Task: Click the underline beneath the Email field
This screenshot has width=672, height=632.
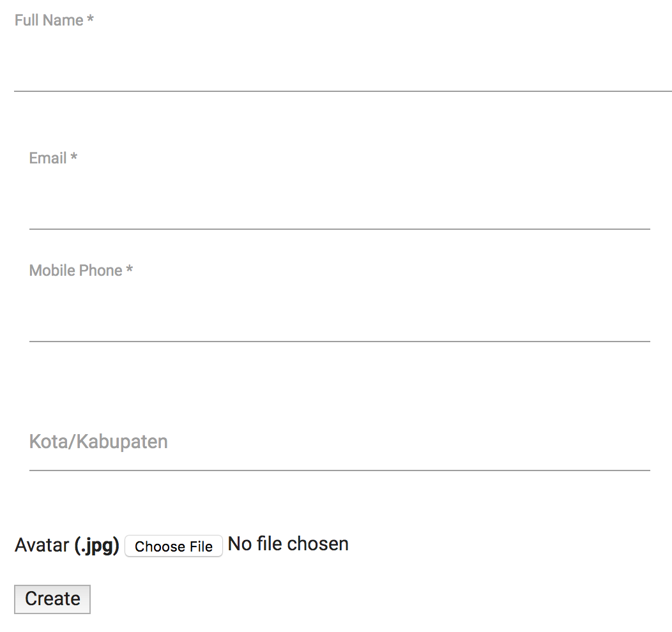Action: [339, 229]
